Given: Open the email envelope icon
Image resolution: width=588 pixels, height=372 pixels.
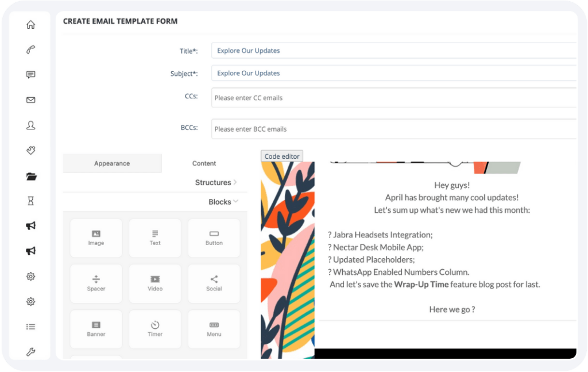Looking at the screenshot, I should [x=30, y=99].
